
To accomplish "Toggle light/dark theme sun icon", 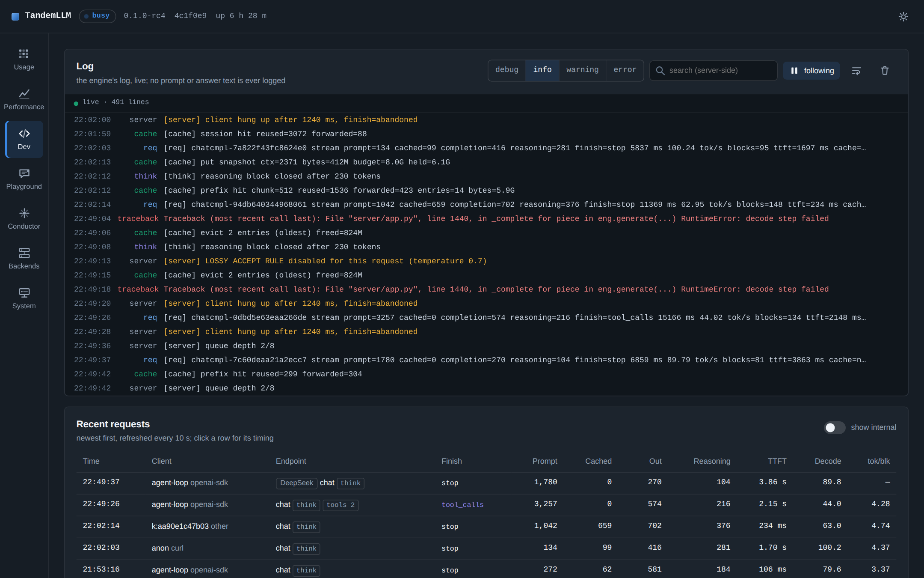I will tap(903, 16).
